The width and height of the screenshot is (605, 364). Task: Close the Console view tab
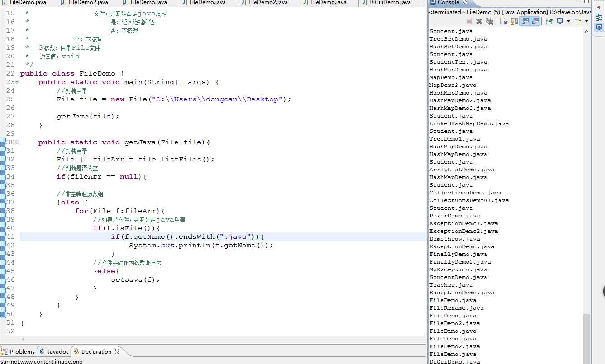pyautogui.click(x=465, y=2)
